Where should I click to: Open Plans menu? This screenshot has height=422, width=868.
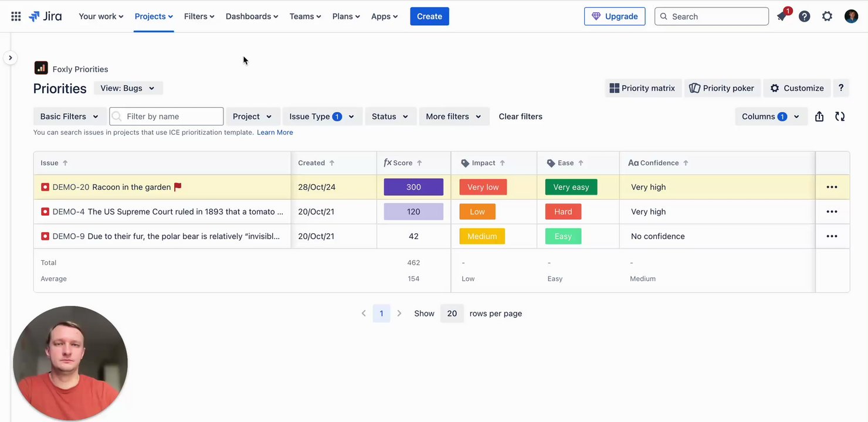point(346,16)
